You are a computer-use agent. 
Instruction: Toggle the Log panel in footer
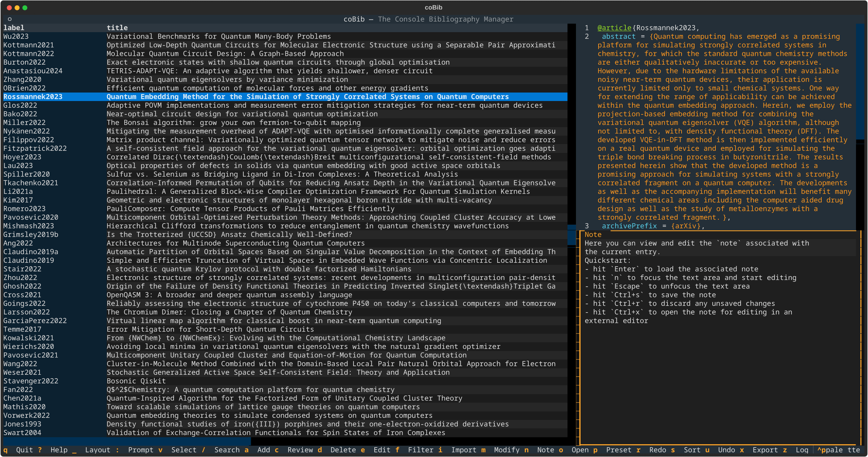pos(802,450)
